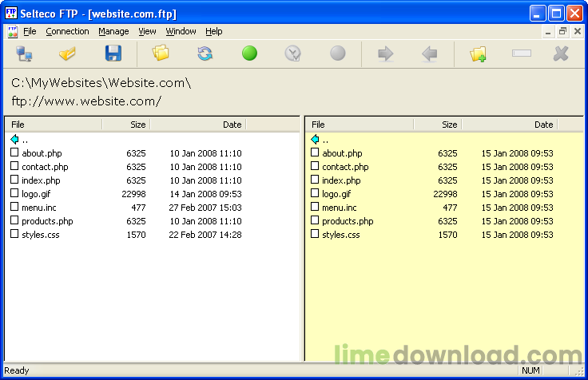Sort remote pane by Size column
The image size is (588, 380).
point(438,125)
